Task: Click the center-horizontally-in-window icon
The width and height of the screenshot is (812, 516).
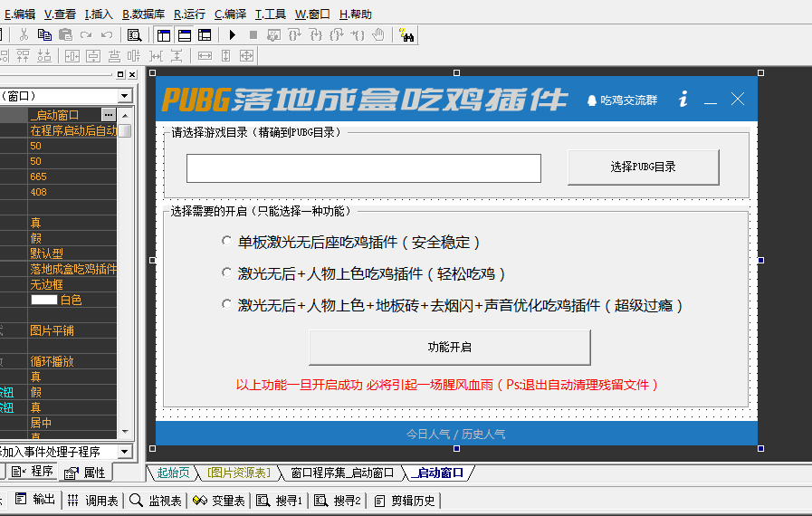Action: click(x=72, y=55)
